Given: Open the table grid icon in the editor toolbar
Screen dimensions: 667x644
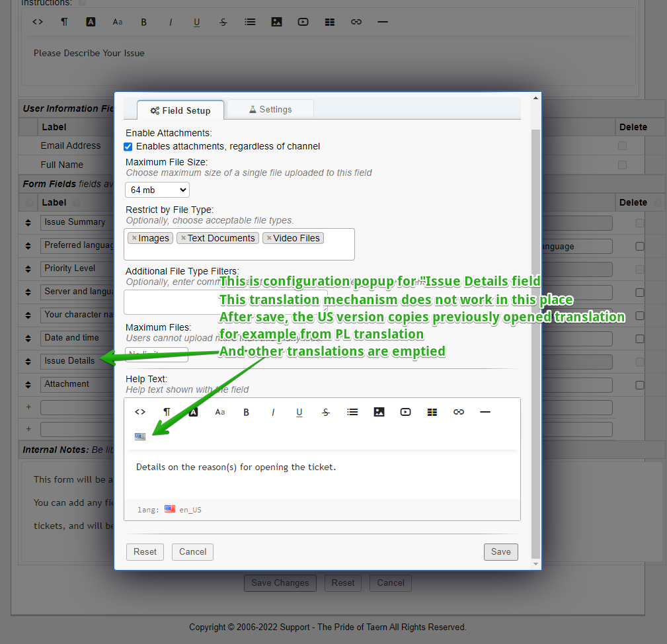Looking at the screenshot, I should [432, 411].
